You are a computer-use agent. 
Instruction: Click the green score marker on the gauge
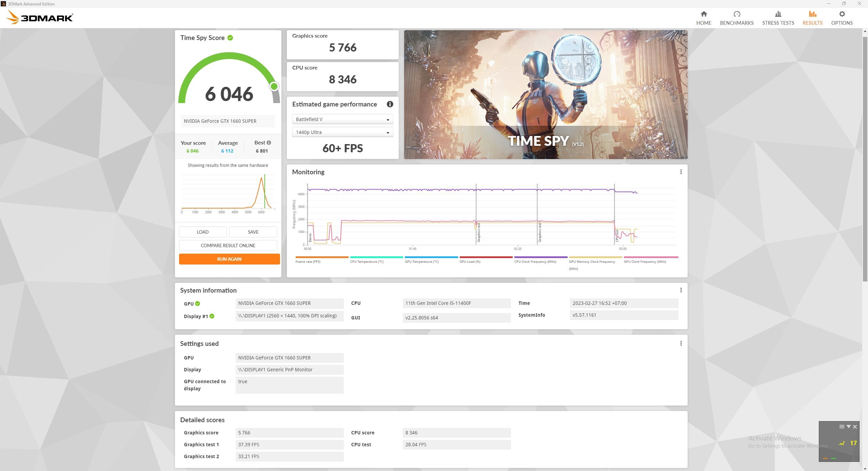click(x=274, y=86)
